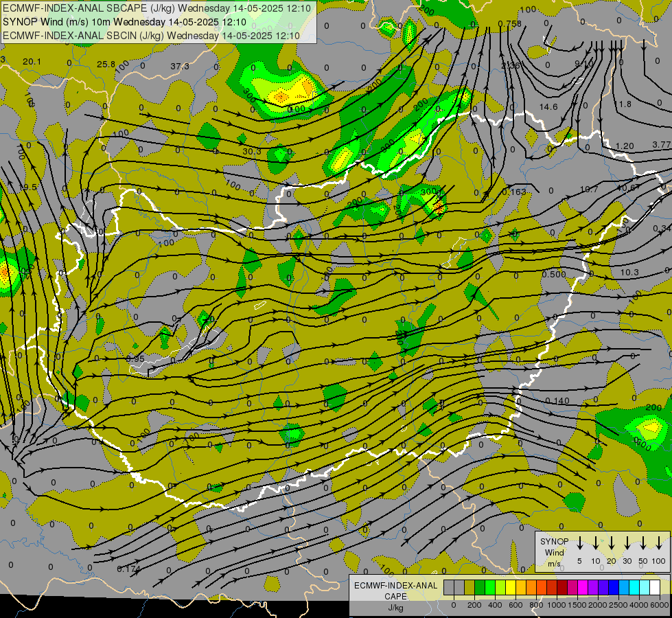Select the pure yellow CAPE legend swatch
672x618 pixels.
[511, 587]
